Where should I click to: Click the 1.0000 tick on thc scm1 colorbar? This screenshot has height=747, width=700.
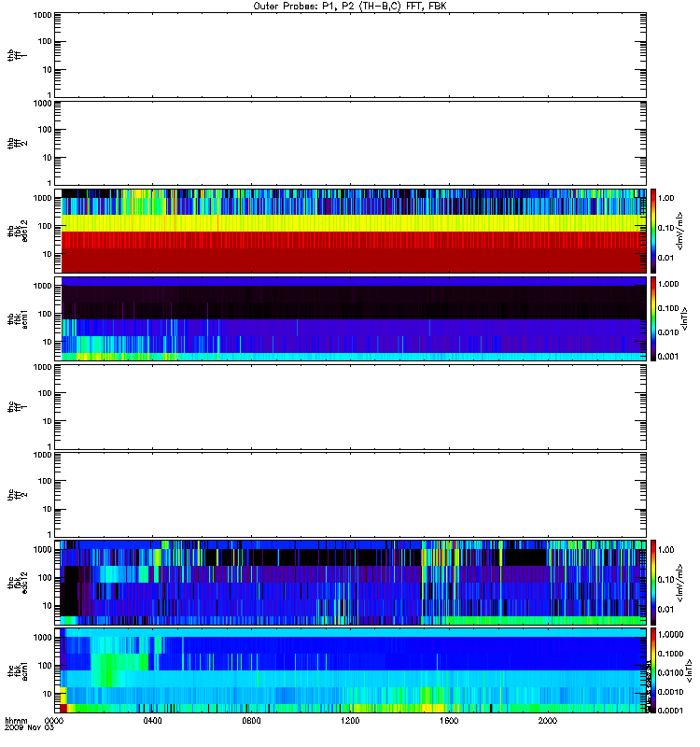pyautogui.click(x=670, y=635)
